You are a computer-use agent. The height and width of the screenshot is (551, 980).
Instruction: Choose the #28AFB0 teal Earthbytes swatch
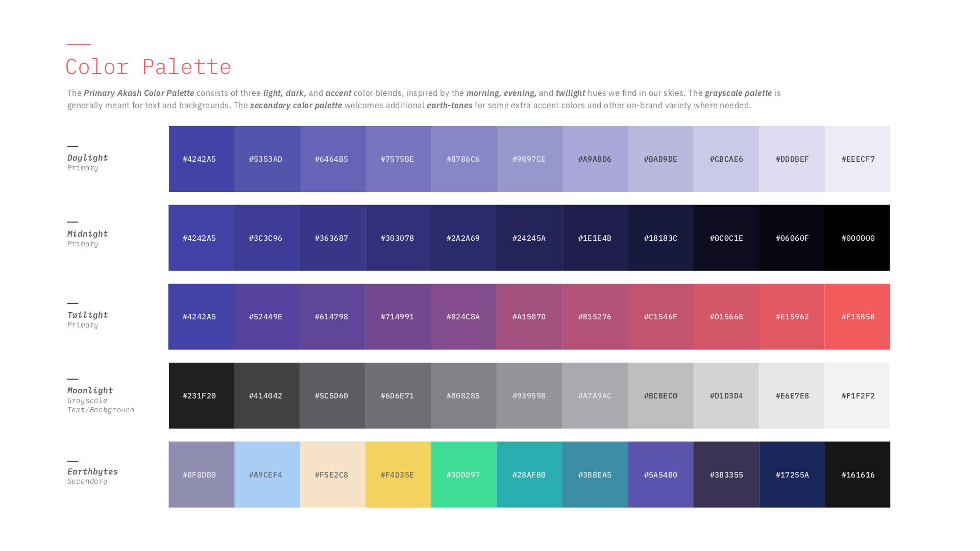[529, 474]
